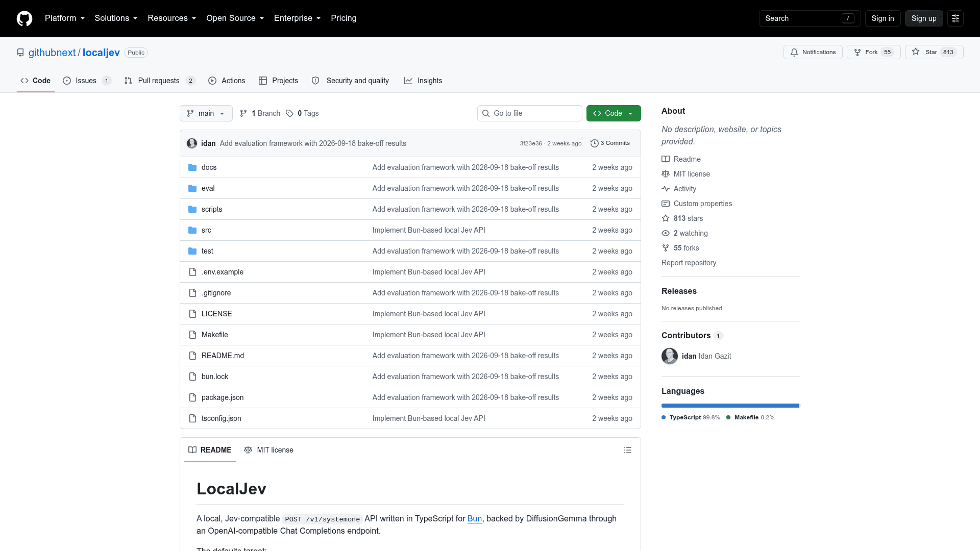Click the header Search field
The image size is (980, 551).
coord(810,18)
